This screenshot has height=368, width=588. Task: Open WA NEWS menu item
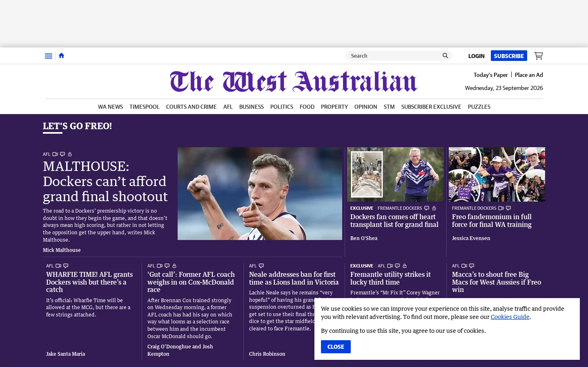tap(110, 107)
